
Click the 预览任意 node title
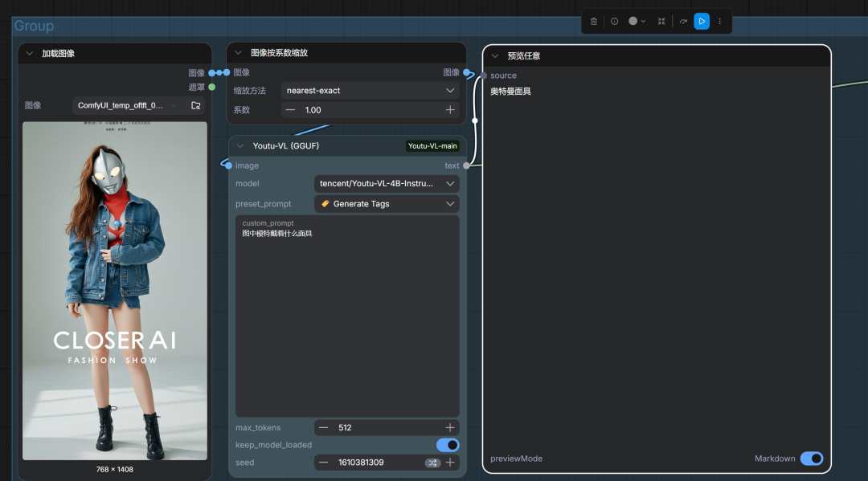tap(524, 56)
